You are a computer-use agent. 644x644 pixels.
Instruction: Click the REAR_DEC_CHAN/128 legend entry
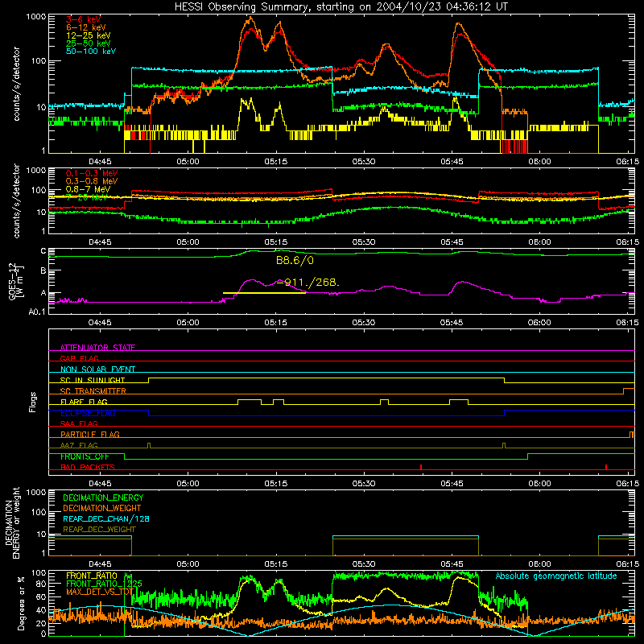pos(106,518)
